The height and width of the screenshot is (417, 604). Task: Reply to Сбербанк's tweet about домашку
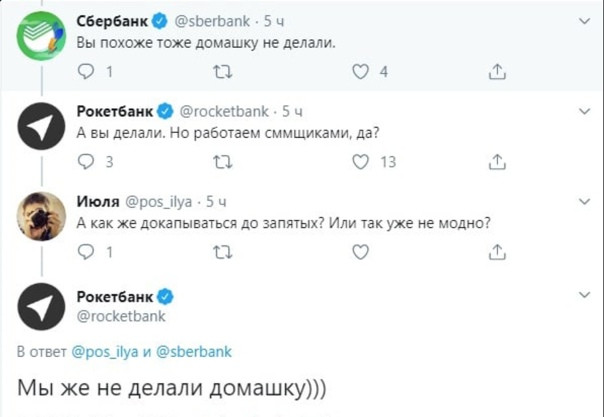[x=85, y=71]
